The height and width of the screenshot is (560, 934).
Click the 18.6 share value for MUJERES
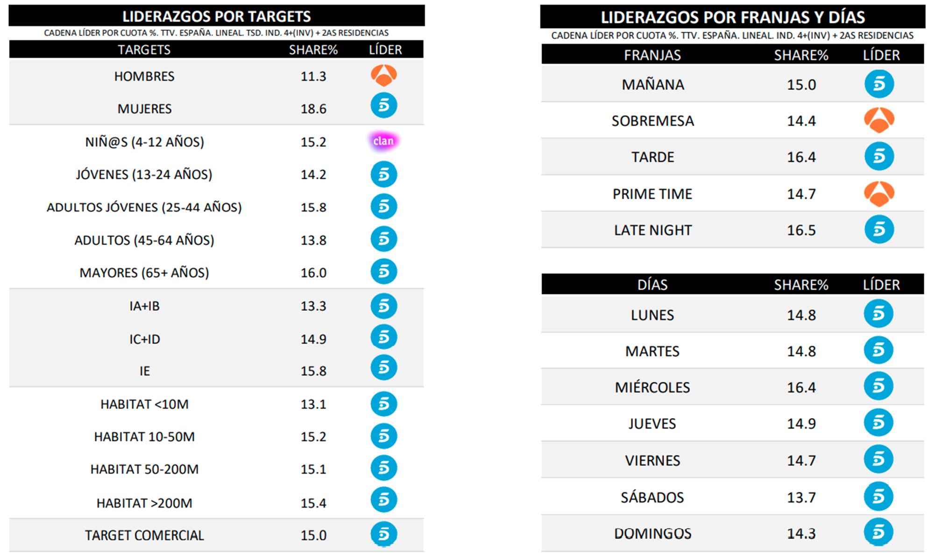coord(313,109)
